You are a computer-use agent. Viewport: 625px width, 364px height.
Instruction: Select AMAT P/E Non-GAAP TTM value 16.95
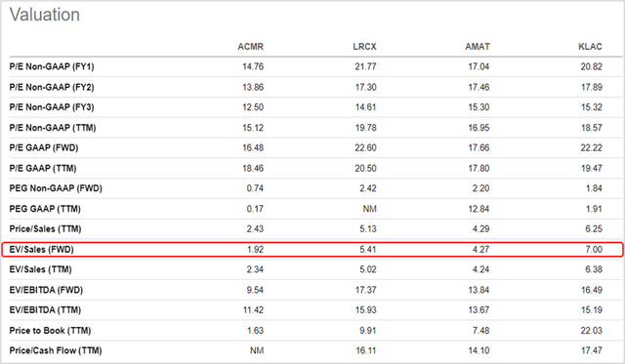pyautogui.click(x=479, y=128)
